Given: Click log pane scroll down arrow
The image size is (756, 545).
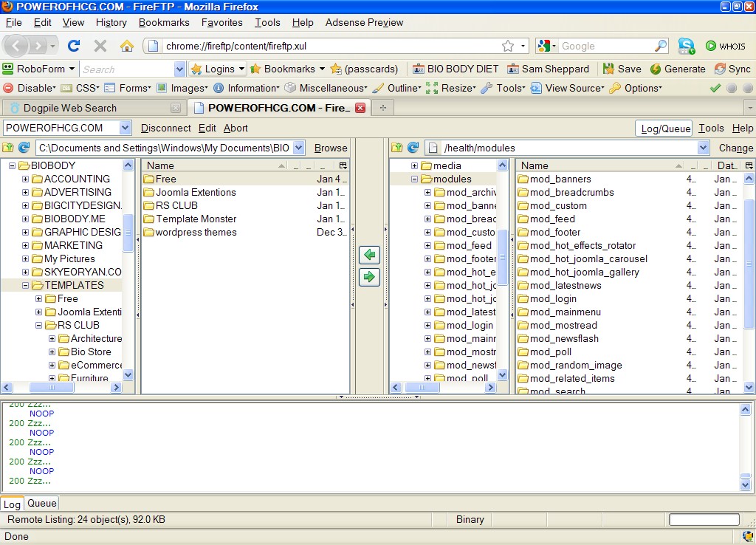Looking at the screenshot, I should point(745,484).
